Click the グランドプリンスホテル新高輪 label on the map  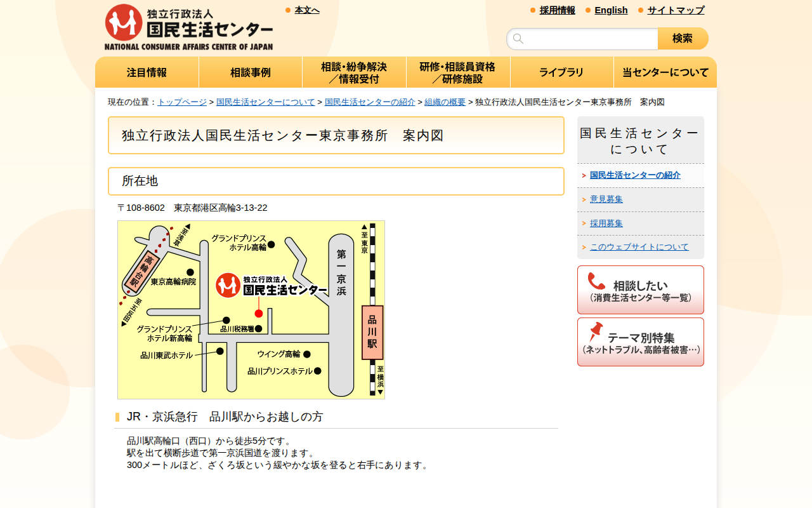pos(164,333)
